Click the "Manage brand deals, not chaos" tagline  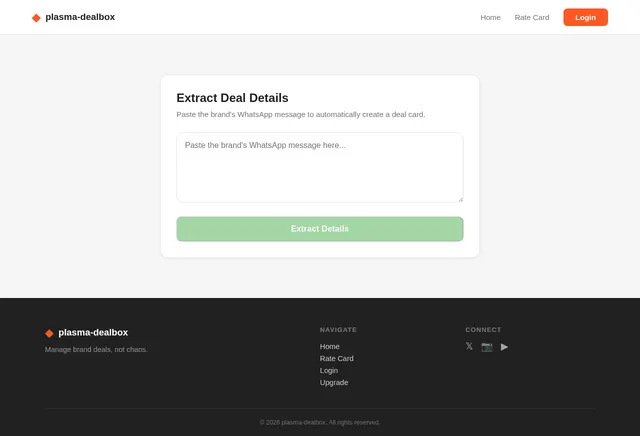point(96,349)
